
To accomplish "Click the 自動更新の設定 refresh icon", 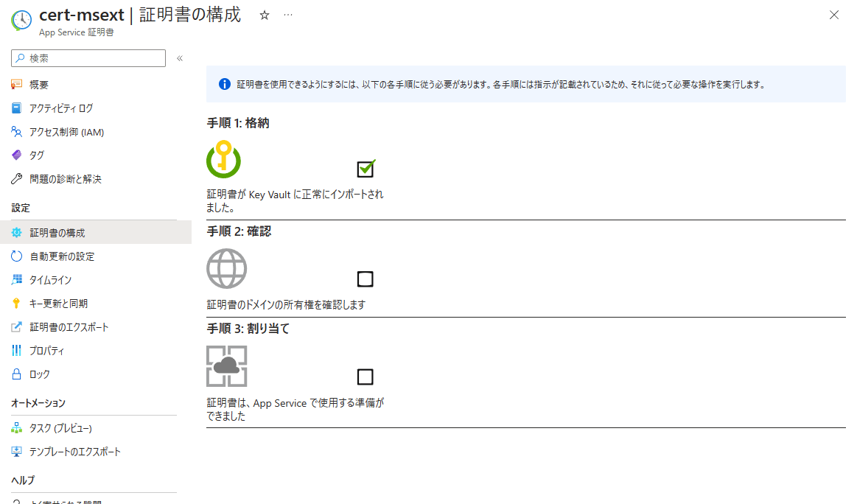I will (x=16, y=256).
